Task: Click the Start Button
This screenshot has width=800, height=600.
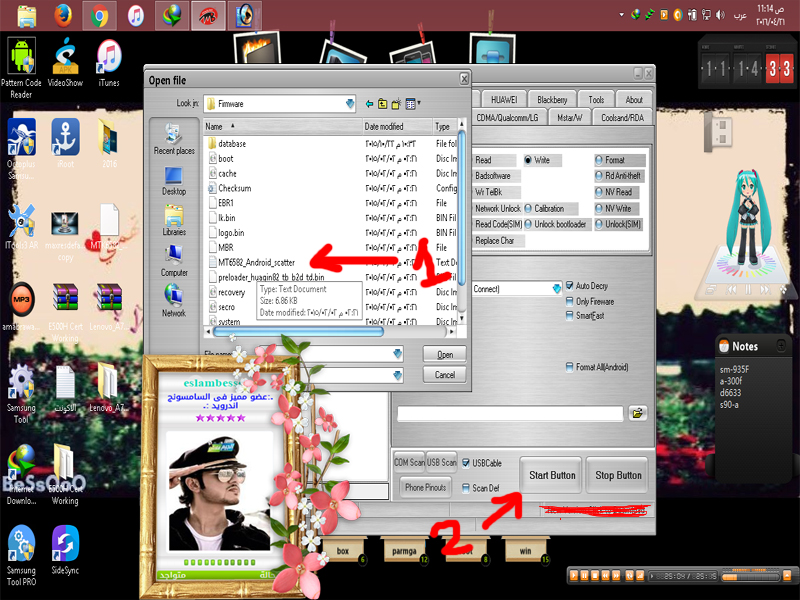Action: [552, 476]
